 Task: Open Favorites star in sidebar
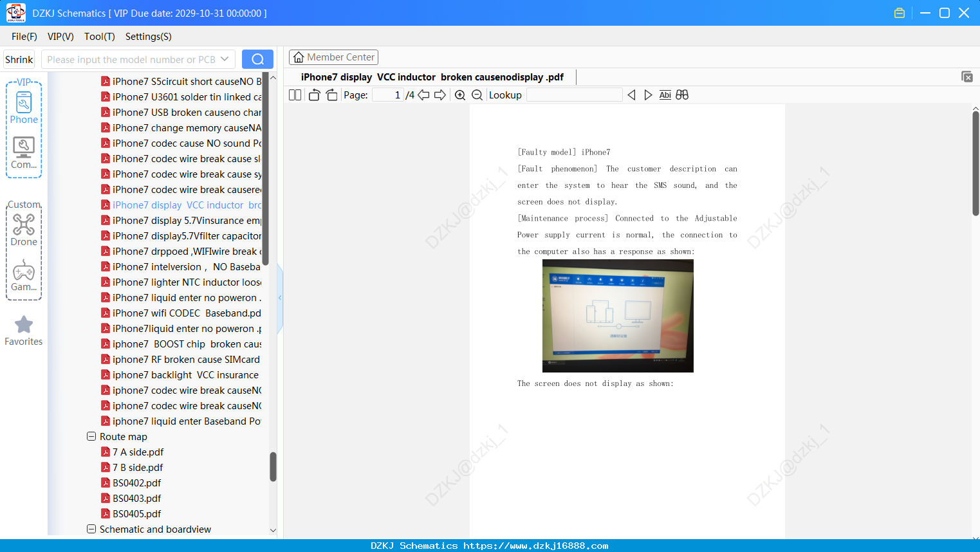[x=24, y=331]
